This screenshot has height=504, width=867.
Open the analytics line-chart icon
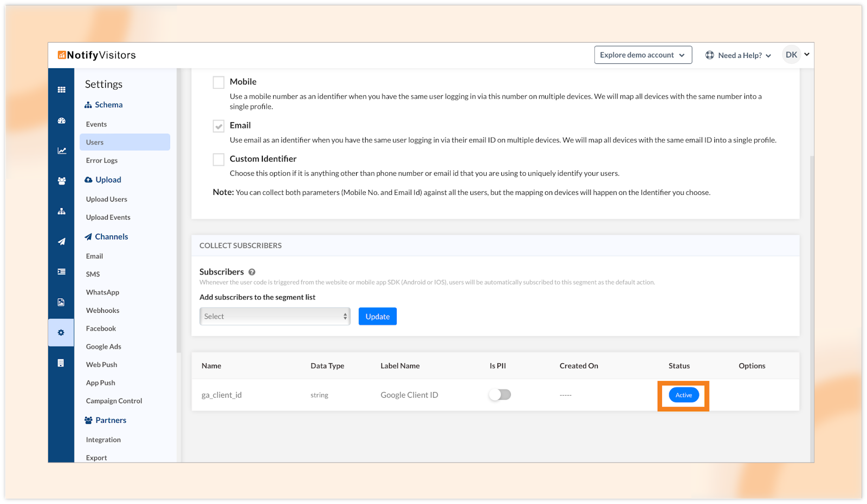coord(62,151)
